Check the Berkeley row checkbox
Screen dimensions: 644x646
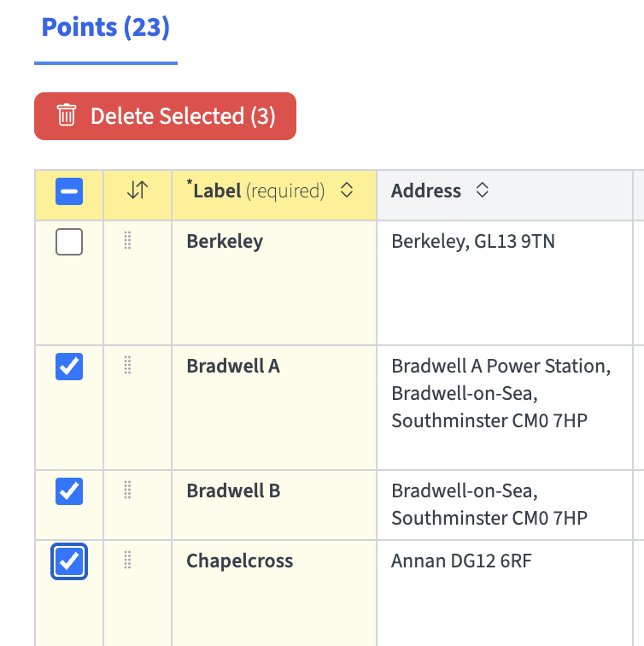point(69,243)
